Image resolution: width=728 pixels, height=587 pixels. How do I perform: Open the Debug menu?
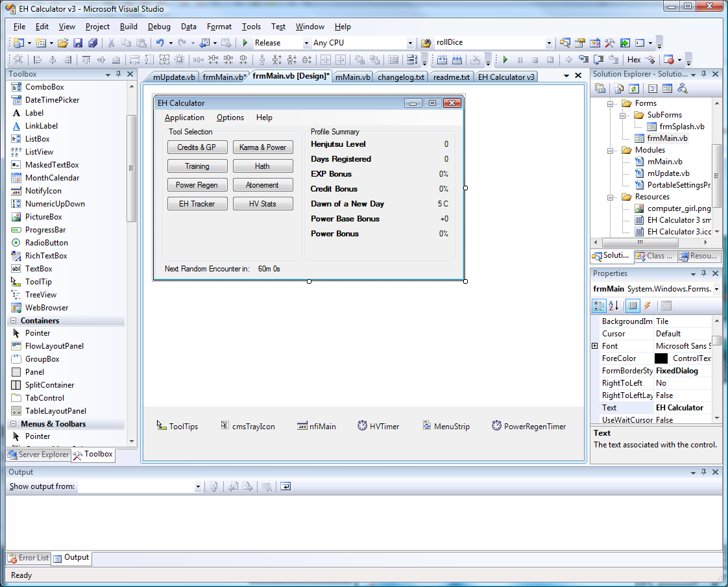159,27
